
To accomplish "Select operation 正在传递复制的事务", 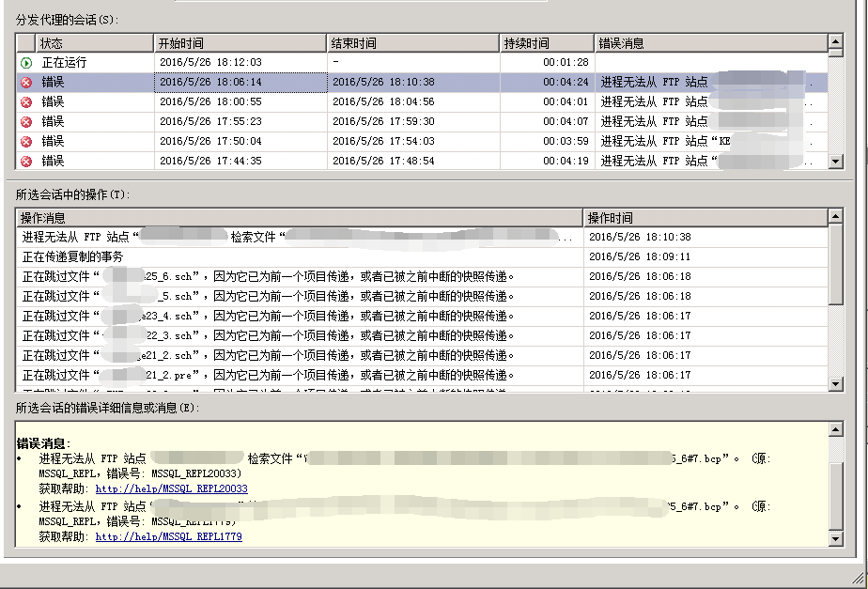I will pos(72,256).
